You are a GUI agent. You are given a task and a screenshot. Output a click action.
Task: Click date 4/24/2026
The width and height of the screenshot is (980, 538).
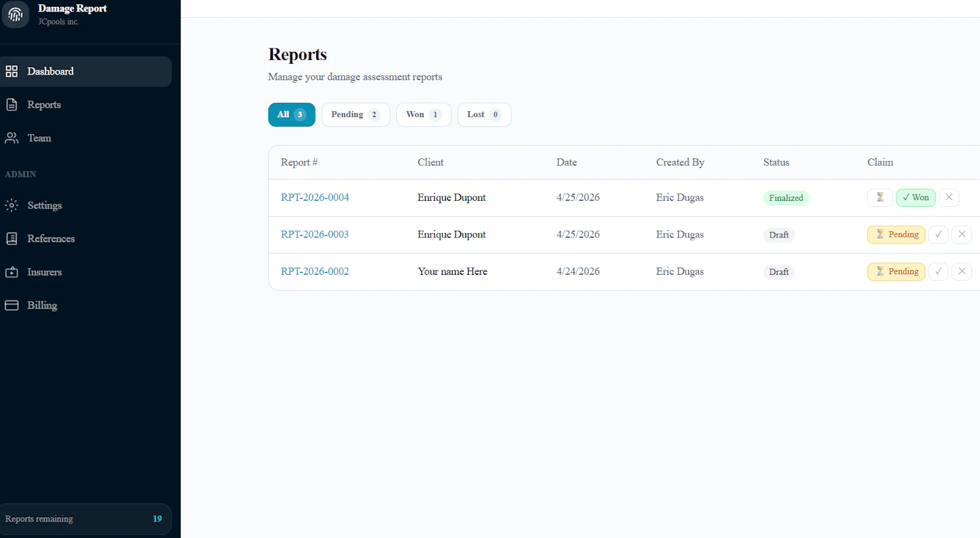tap(578, 272)
